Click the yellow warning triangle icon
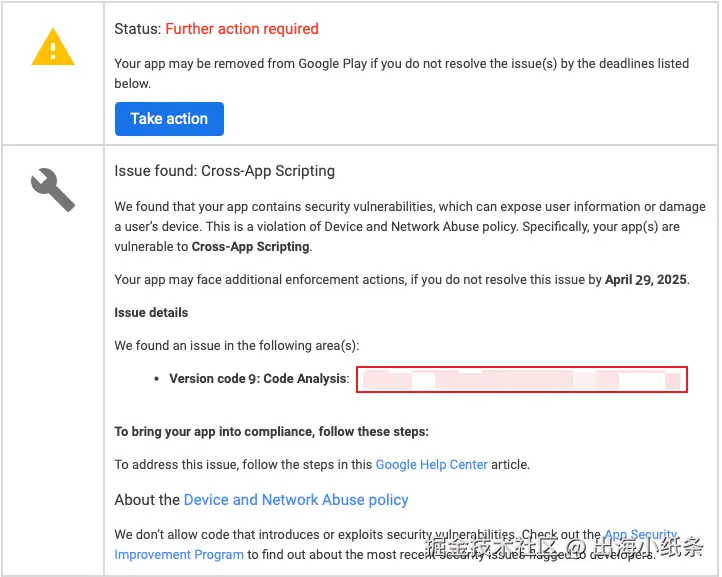 [52, 47]
